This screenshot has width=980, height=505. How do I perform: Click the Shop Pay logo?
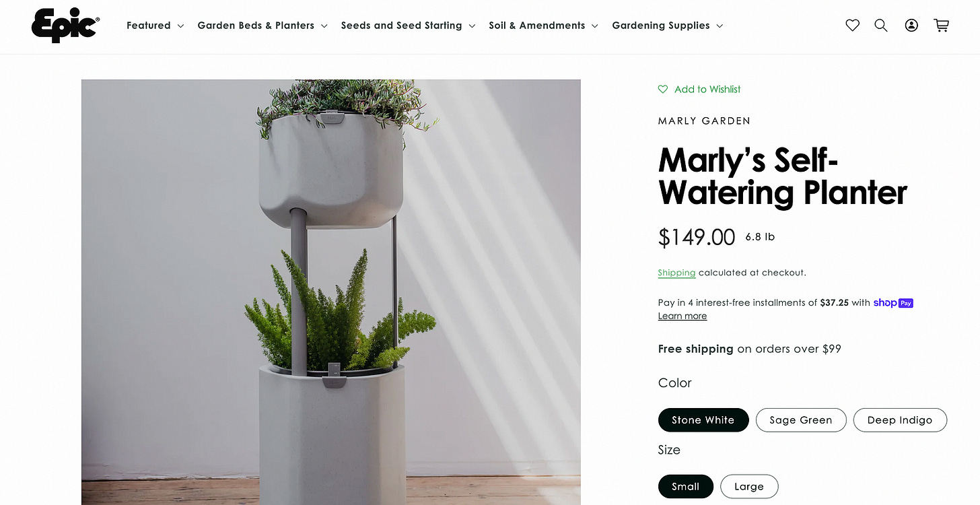click(x=893, y=303)
